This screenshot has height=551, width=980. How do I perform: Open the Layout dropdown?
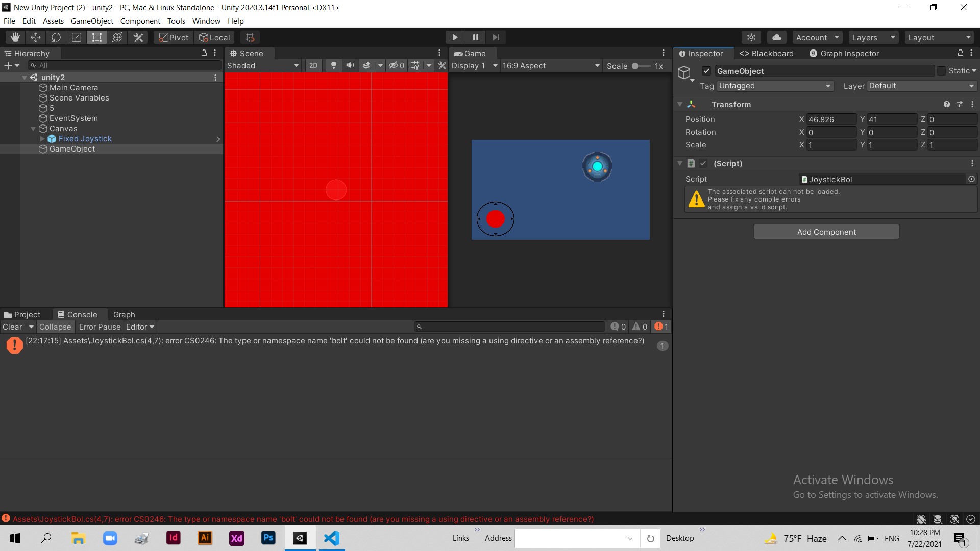pyautogui.click(x=940, y=37)
